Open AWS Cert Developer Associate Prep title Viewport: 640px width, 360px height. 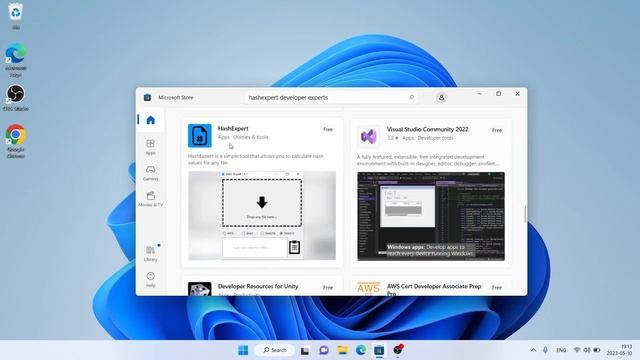(x=434, y=289)
